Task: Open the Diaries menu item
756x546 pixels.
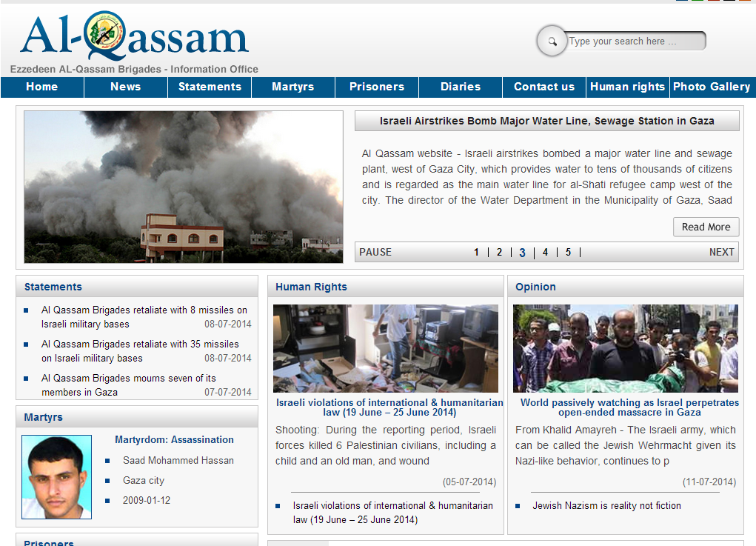Action: tap(461, 87)
